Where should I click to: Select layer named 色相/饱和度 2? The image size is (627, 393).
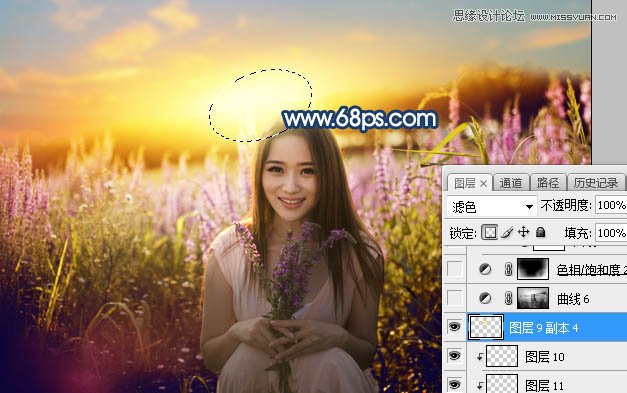[591, 271]
